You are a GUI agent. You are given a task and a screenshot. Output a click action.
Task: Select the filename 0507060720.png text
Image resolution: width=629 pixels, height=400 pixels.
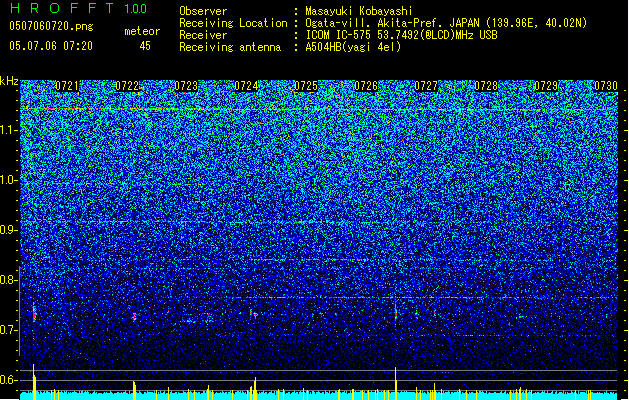(x=51, y=26)
